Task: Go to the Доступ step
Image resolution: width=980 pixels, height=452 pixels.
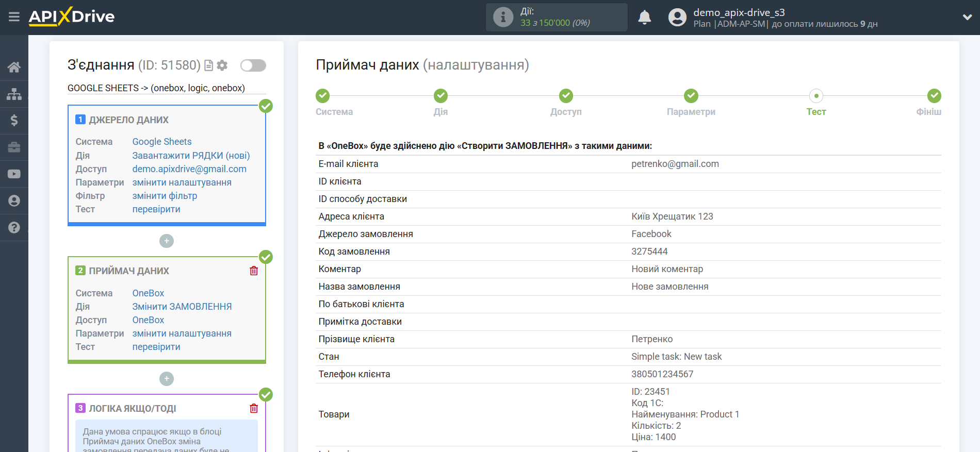Action: tap(566, 96)
